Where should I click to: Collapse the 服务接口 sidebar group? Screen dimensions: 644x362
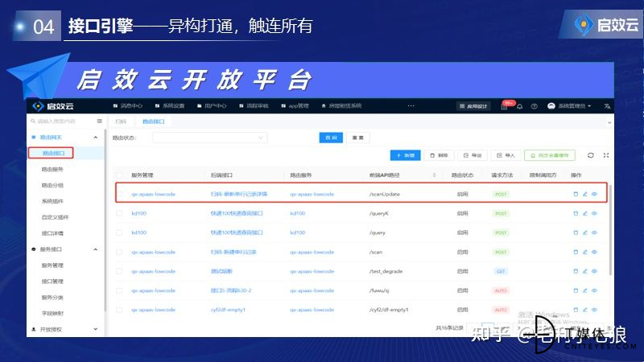pos(95,249)
